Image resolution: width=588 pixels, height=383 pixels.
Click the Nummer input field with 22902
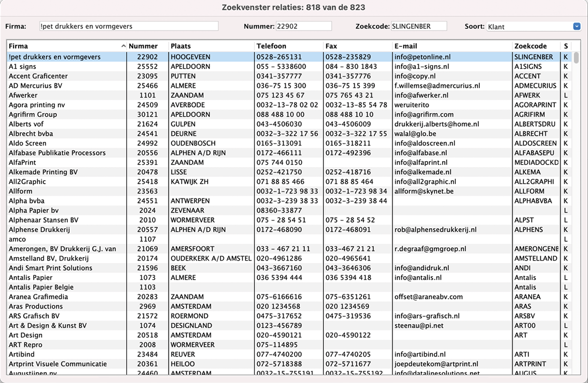click(x=303, y=26)
